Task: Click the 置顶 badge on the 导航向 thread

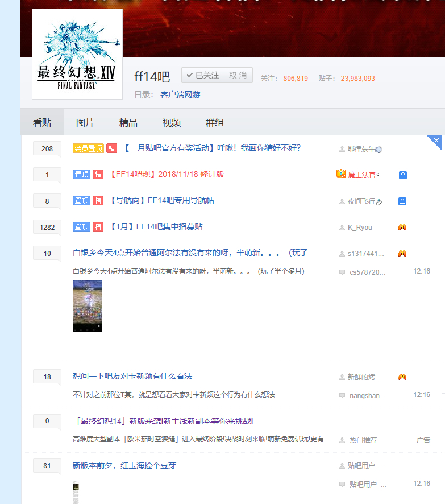Action: (81, 201)
